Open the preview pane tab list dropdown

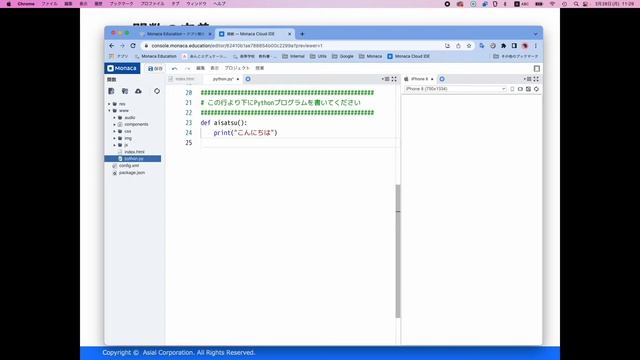[527, 79]
